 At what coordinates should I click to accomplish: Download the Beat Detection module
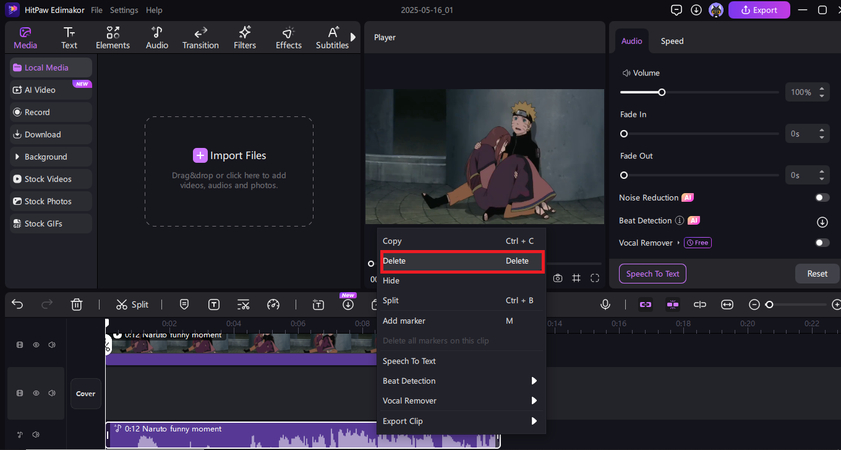click(x=822, y=221)
